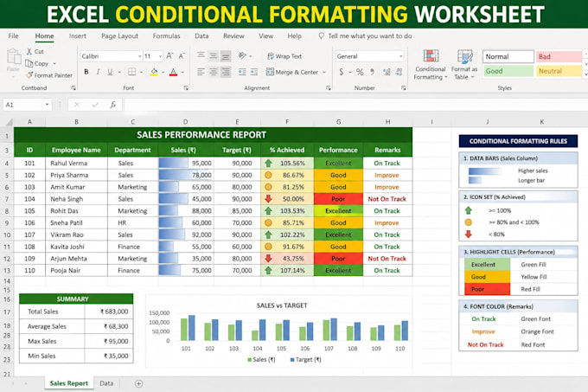The height and width of the screenshot is (392, 588).
Task: Apply Comma Style format
Action: [373, 72]
